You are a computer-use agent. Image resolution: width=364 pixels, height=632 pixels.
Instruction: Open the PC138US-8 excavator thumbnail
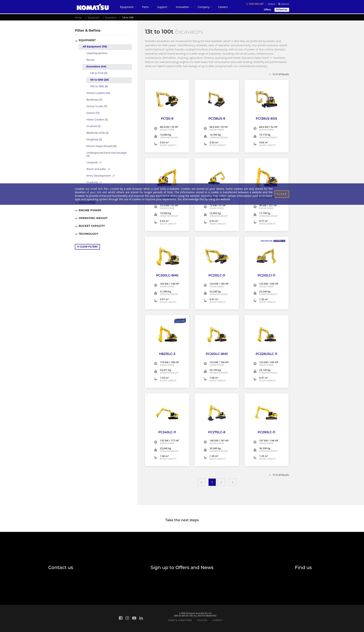click(217, 99)
